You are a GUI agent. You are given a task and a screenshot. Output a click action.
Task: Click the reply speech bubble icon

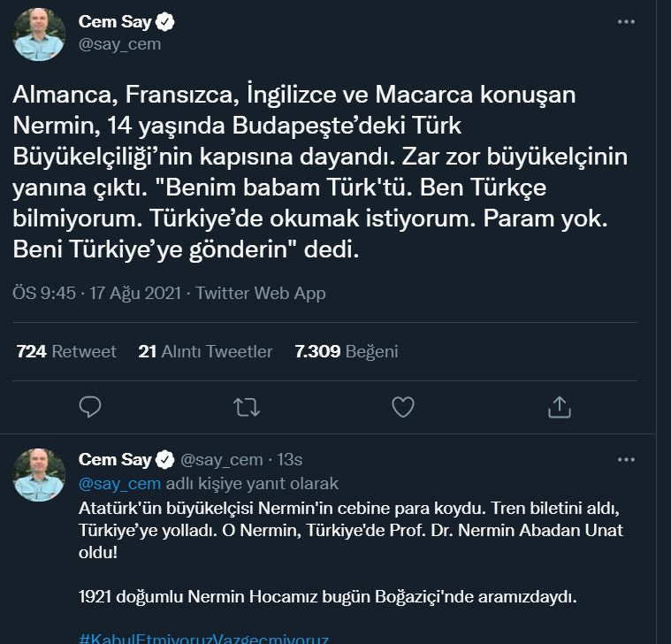pos(91,406)
